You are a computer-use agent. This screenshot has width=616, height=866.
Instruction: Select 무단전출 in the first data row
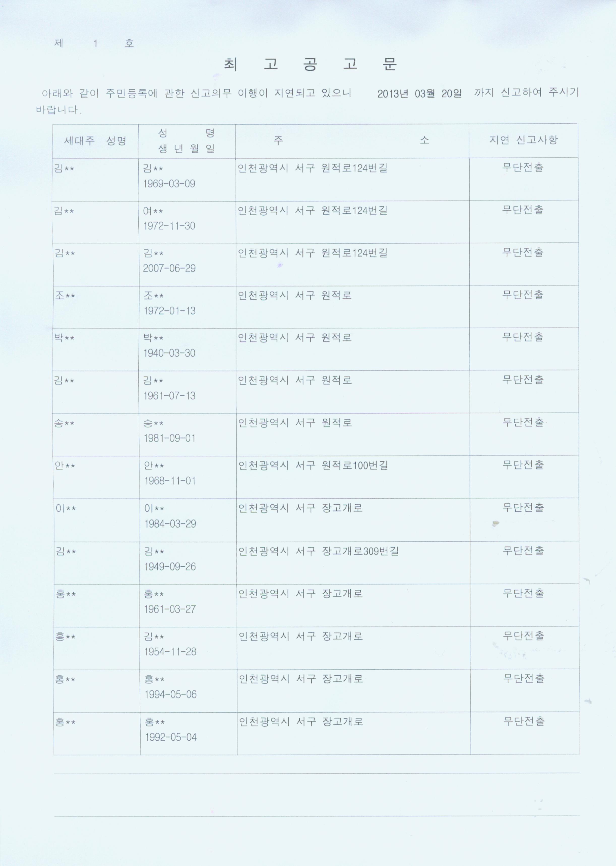(x=523, y=167)
